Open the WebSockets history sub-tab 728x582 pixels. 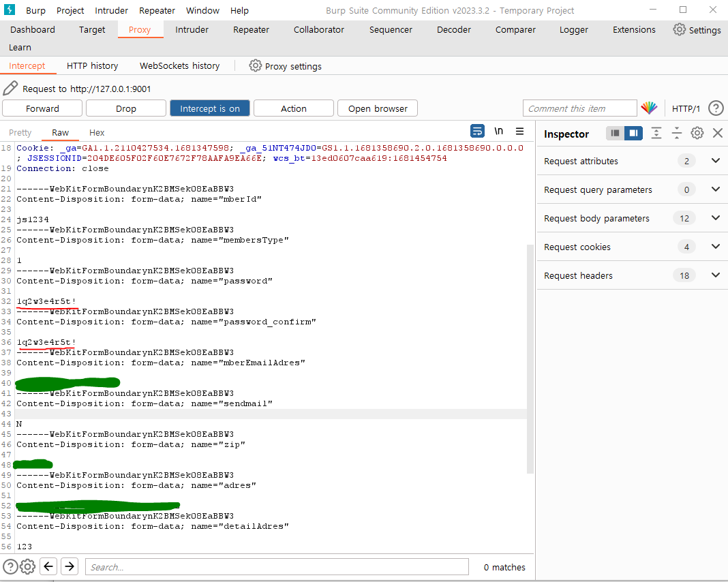(180, 66)
